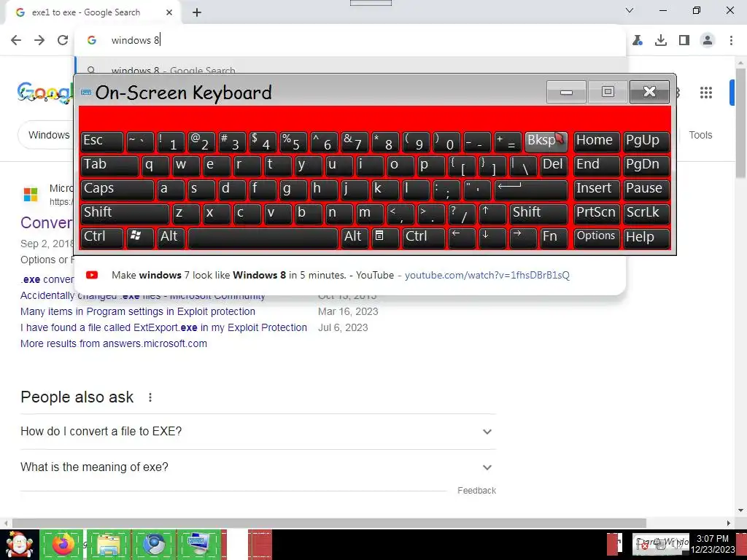This screenshot has height=560, width=747.
Task: Click the q key on On-Screen Keyboard
Action: coord(155,166)
